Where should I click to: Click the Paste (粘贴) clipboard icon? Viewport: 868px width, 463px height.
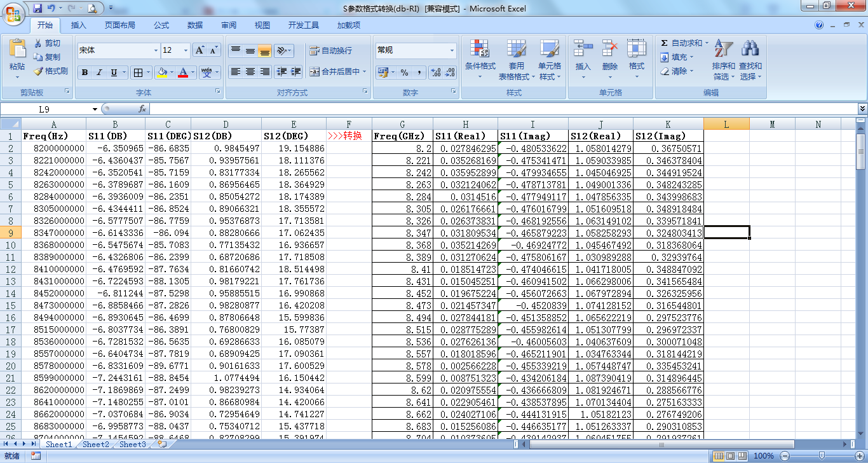[x=17, y=49]
